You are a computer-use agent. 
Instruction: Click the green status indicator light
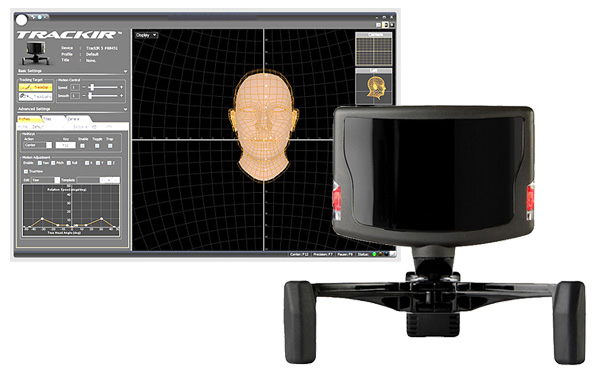pos(374,254)
